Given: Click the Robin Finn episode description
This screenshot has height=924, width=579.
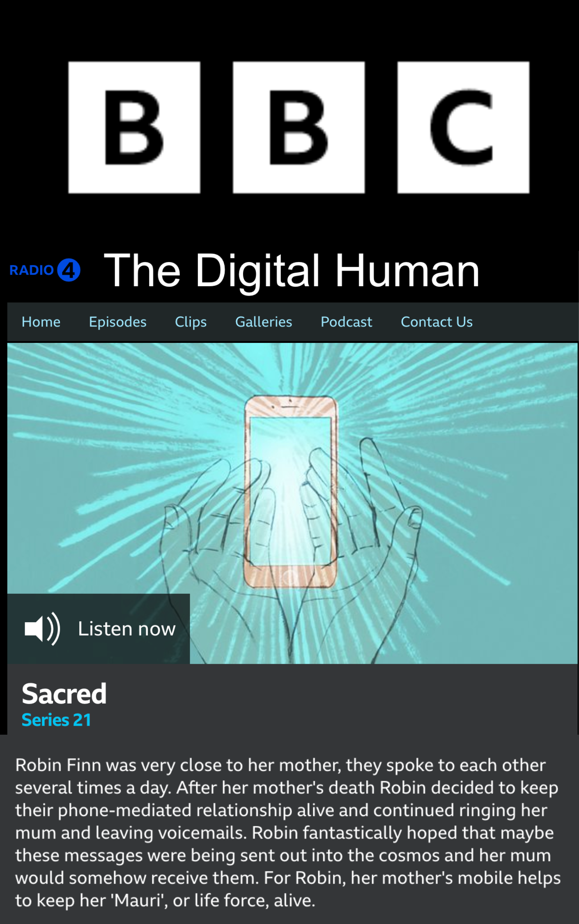Looking at the screenshot, I should [287, 832].
